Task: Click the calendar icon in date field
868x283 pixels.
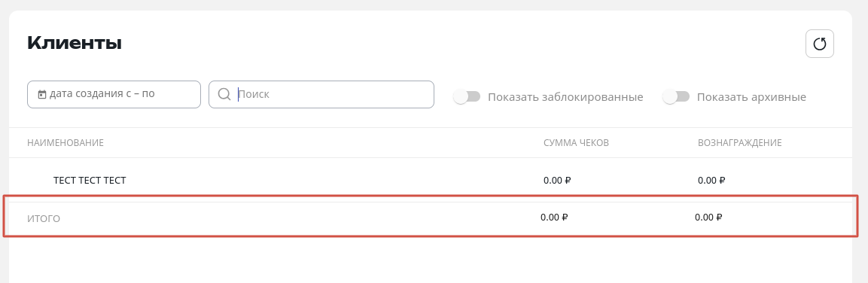Action: click(x=41, y=94)
